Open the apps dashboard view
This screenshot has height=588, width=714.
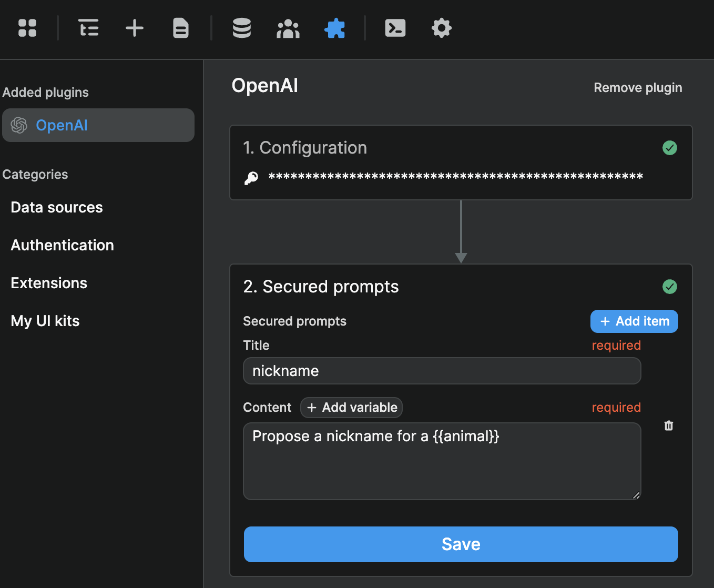(x=27, y=28)
